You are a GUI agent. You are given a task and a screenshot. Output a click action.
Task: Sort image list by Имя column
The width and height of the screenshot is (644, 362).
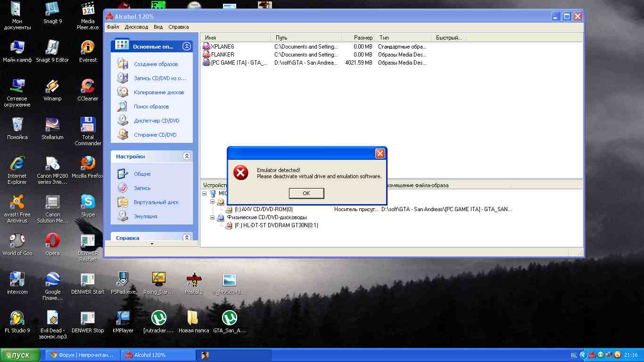[236, 37]
